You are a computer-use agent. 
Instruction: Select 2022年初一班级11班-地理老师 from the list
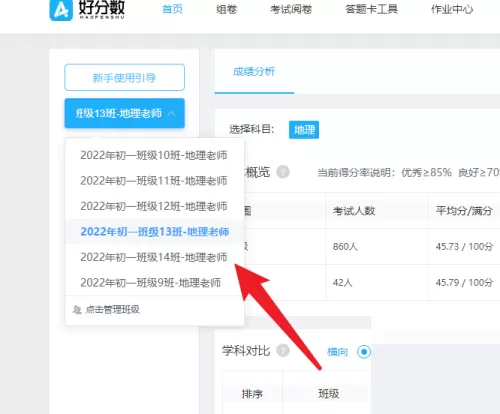click(154, 181)
